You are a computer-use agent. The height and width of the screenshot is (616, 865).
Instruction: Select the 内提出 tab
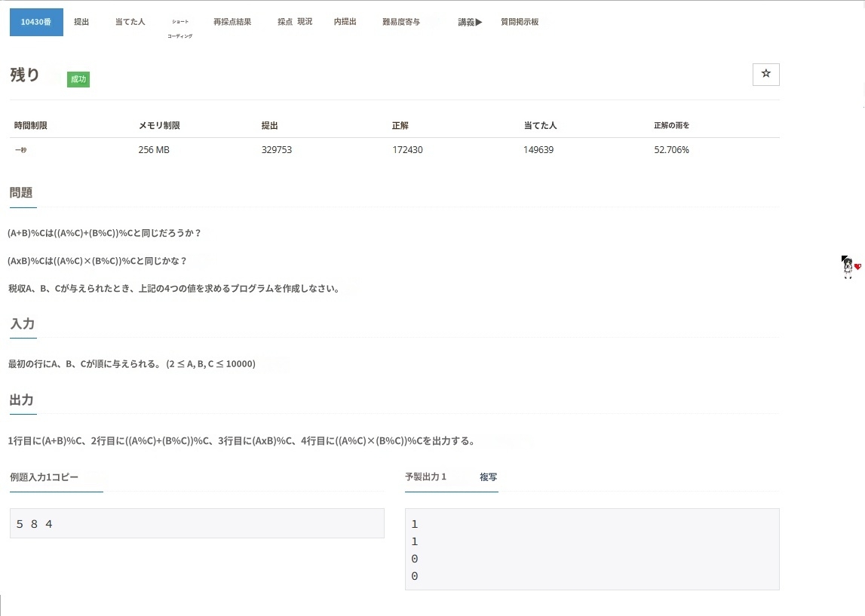point(345,22)
